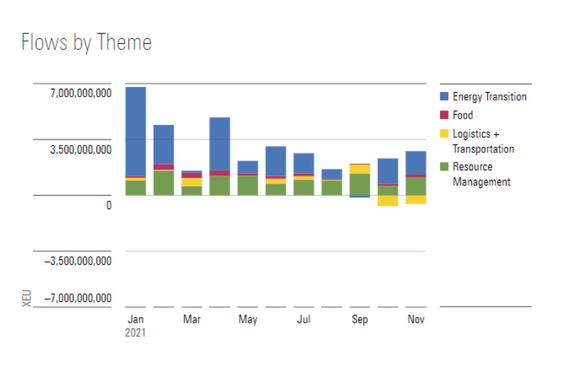Viewport: 588px width, 376px height.
Task: Click the Nov x-axis label
Action: [416, 319]
